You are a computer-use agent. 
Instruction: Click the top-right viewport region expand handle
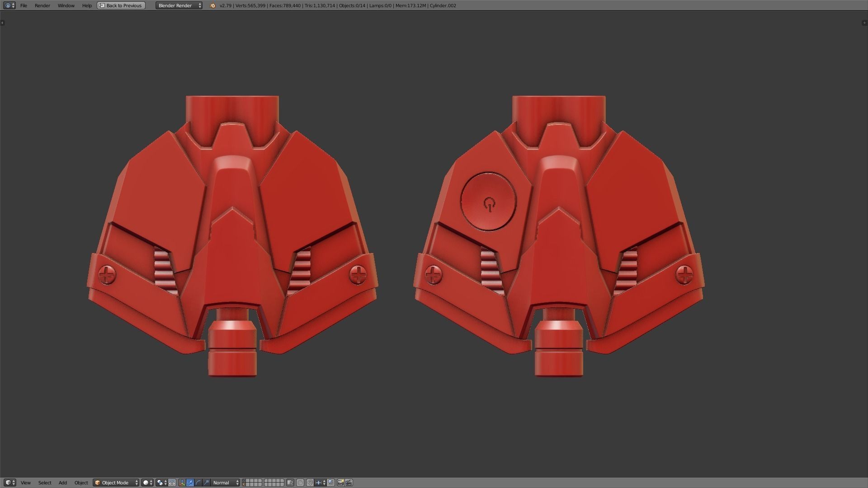pos(865,23)
